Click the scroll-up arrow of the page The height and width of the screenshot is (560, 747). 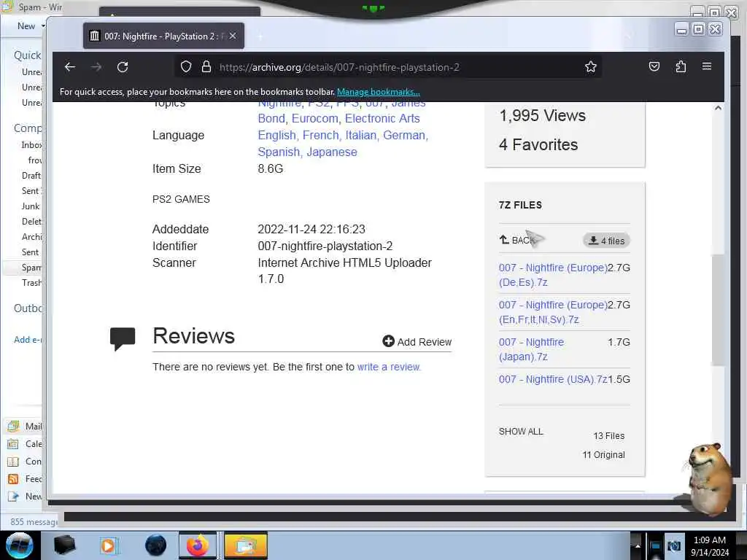pyautogui.click(x=718, y=108)
